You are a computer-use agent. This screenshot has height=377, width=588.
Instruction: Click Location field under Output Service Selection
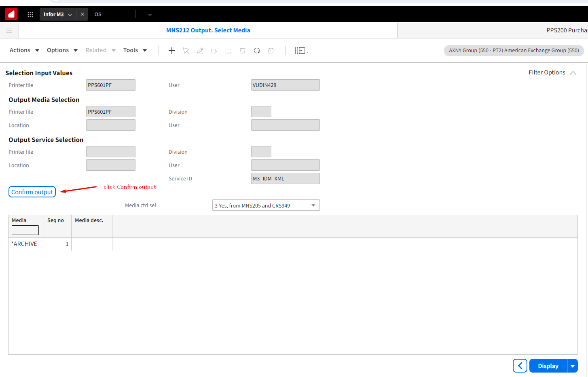pos(111,165)
